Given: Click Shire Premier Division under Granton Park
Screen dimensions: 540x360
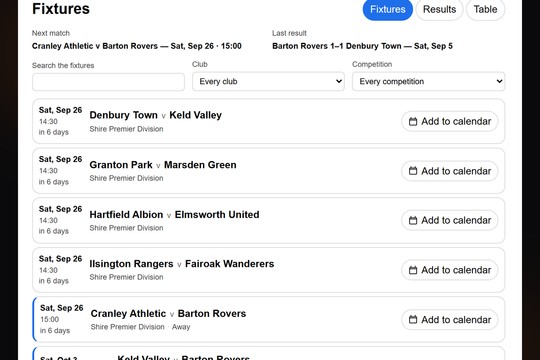Looking at the screenshot, I should pyautogui.click(x=126, y=178).
